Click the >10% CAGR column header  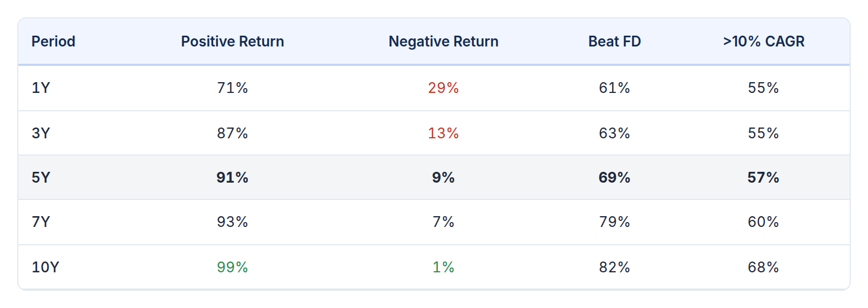tap(763, 42)
